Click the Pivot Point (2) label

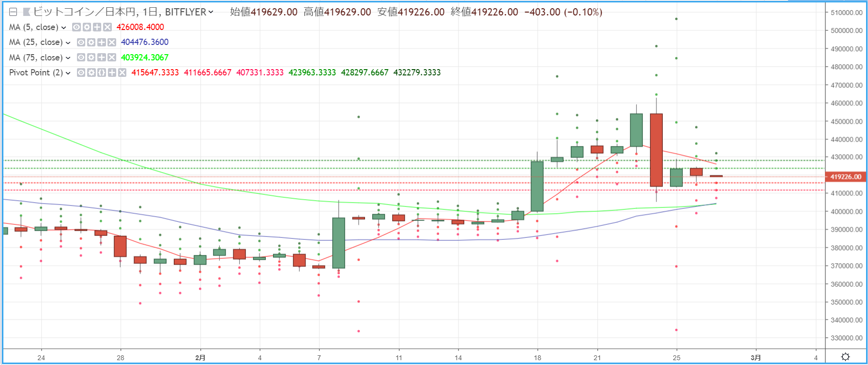tap(36, 73)
